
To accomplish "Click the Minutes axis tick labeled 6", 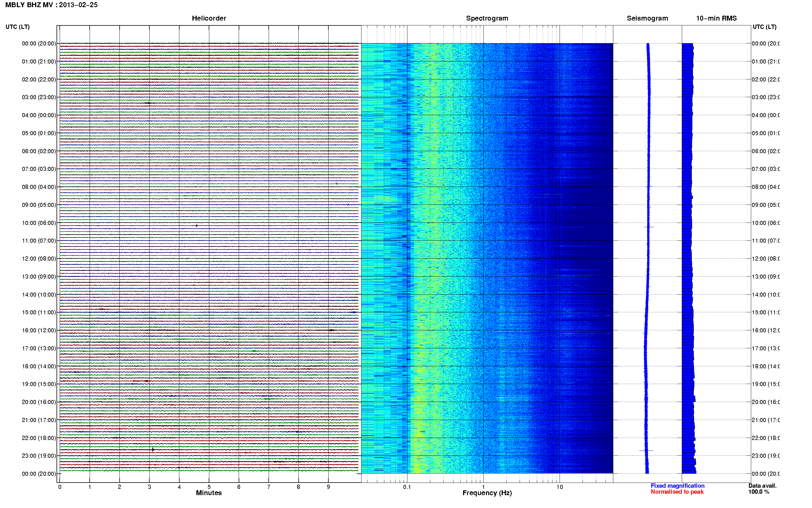I will click(239, 487).
